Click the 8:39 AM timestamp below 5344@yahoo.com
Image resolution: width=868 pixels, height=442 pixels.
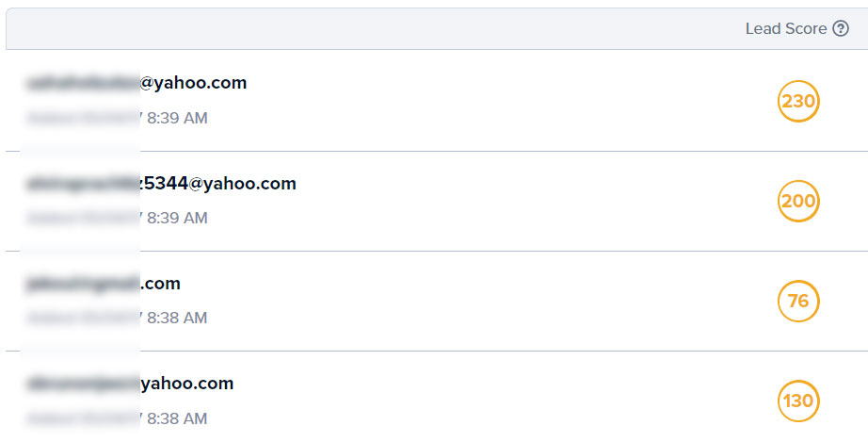pos(177,218)
